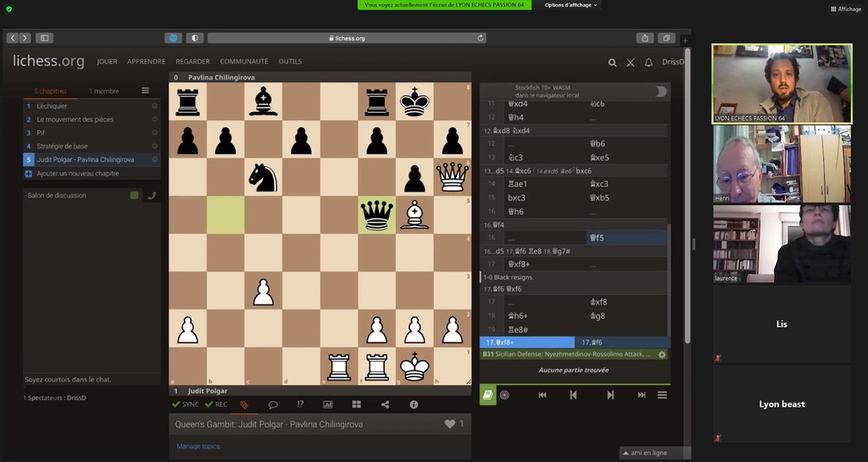Open Options d'affichage dropdown
This screenshot has height=462, width=868.
[x=571, y=5]
